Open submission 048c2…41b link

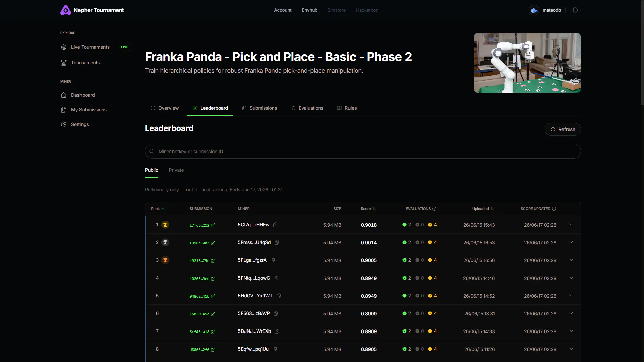[202, 296]
